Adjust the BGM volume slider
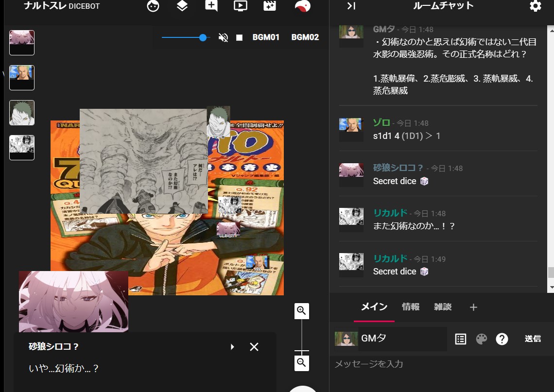Image resolution: width=554 pixels, height=392 pixels. (x=203, y=37)
